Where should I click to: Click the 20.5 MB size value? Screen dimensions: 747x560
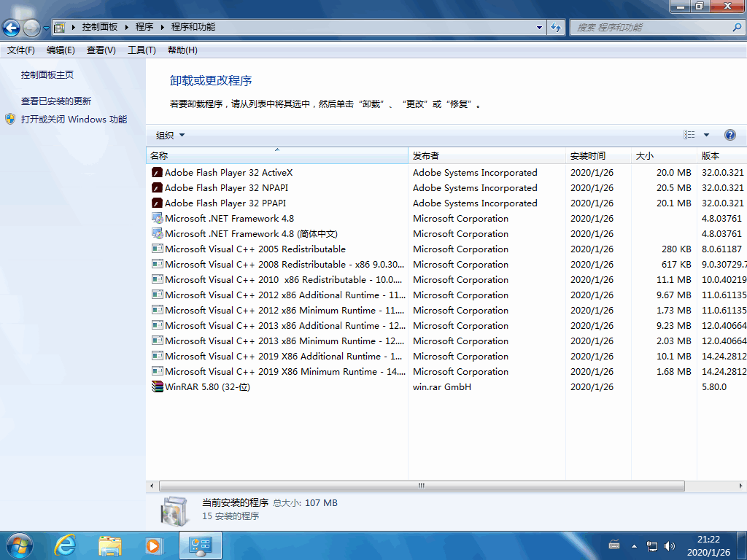click(673, 187)
